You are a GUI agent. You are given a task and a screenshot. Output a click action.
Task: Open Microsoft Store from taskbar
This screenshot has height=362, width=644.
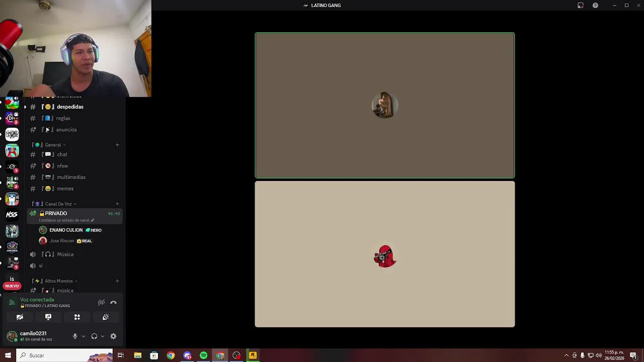154,355
